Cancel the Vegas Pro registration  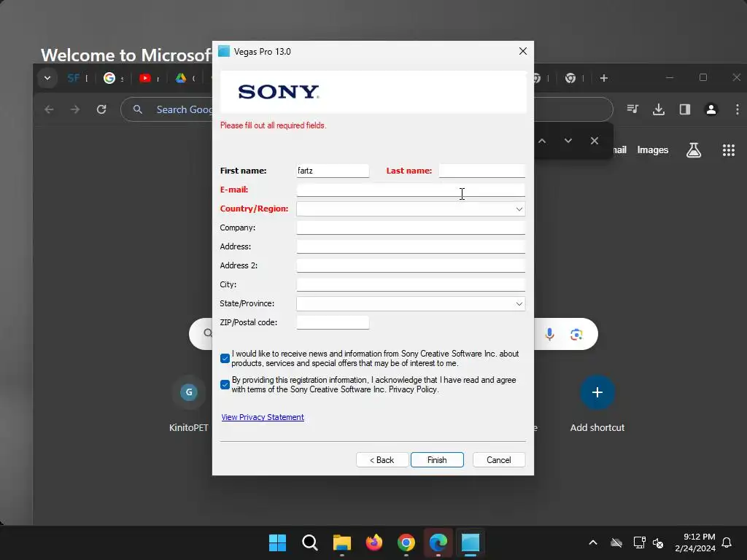[499, 459]
